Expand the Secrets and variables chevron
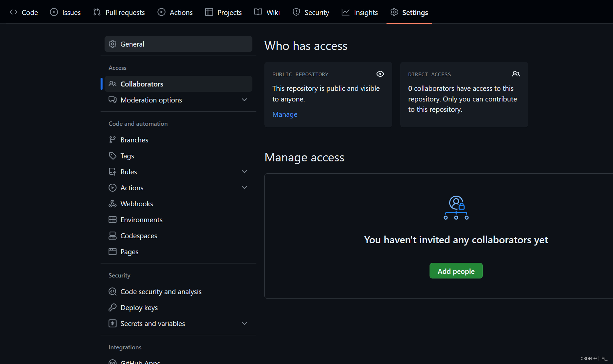Image resolution: width=613 pixels, height=364 pixels. tap(244, 323)
